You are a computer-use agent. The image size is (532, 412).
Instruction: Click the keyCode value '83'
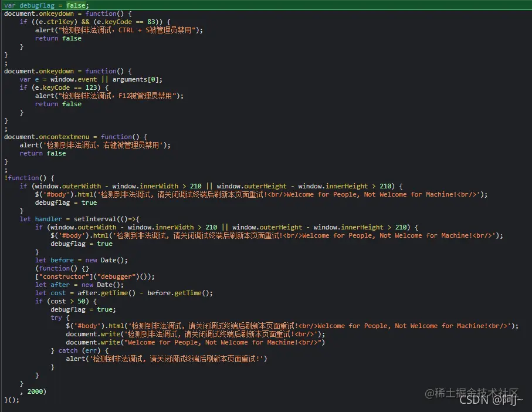pos(151,22)
